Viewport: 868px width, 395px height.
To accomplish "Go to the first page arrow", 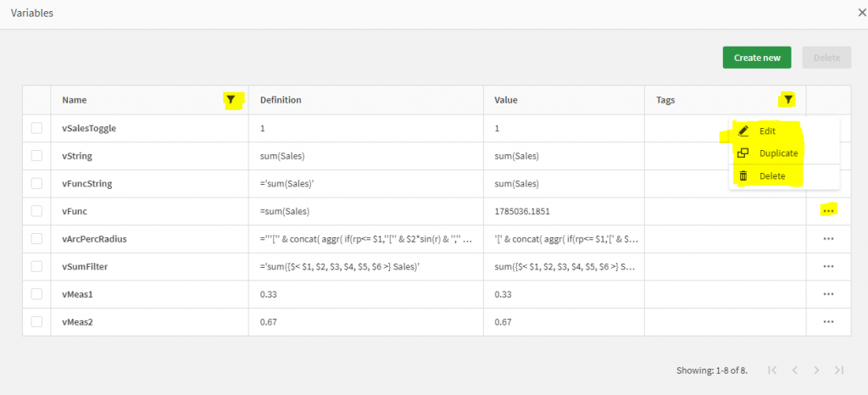I will point(773,370).
